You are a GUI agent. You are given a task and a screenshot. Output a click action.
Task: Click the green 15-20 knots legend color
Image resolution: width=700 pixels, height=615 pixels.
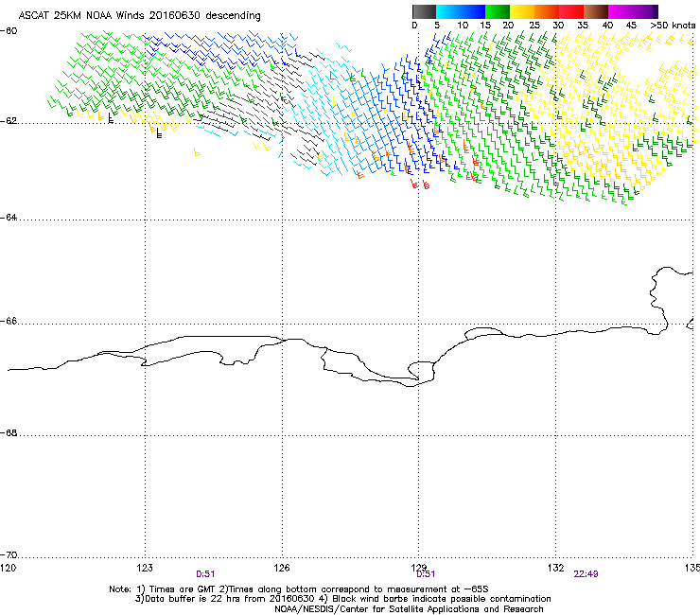[498, 11]
